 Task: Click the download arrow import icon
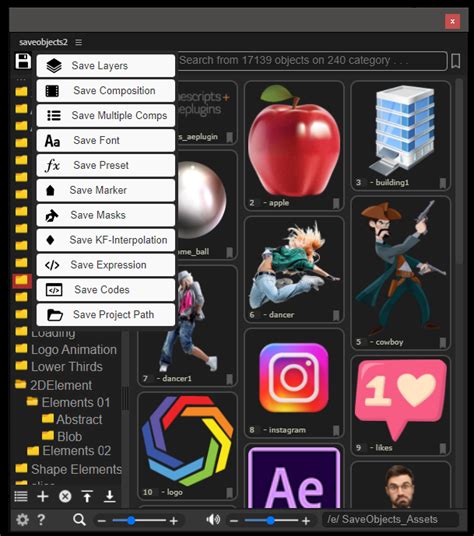pyautogui.click(x=110, y=496)
